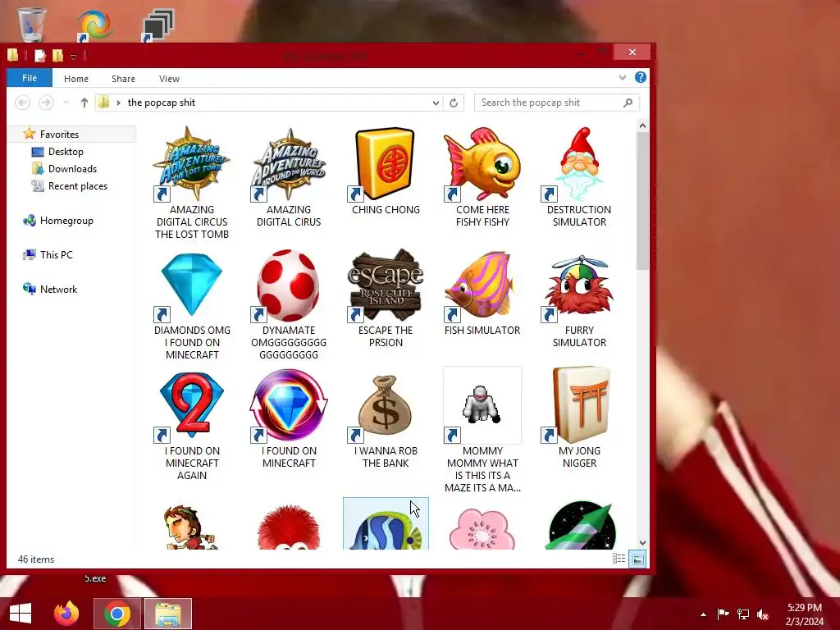Open the Windows Start button
This screenshot has width=840, height=630.
(x=21, y=614)
